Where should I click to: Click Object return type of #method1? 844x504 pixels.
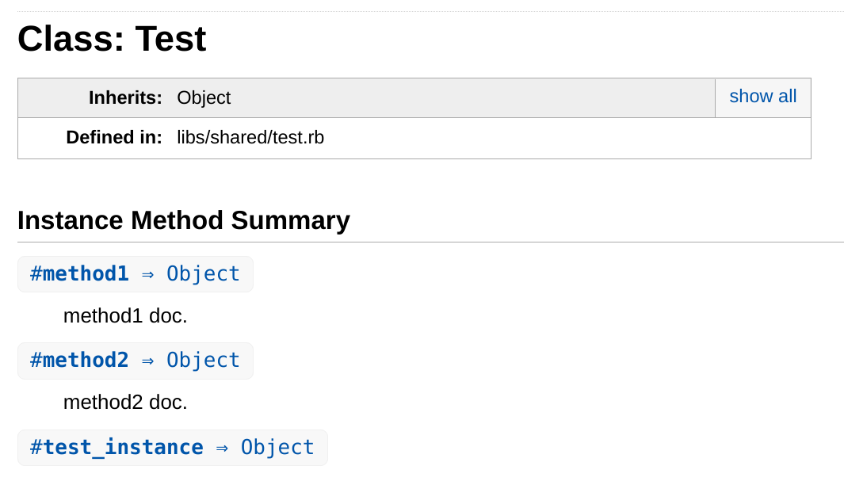pyautogui.click(x=203, y=274)
